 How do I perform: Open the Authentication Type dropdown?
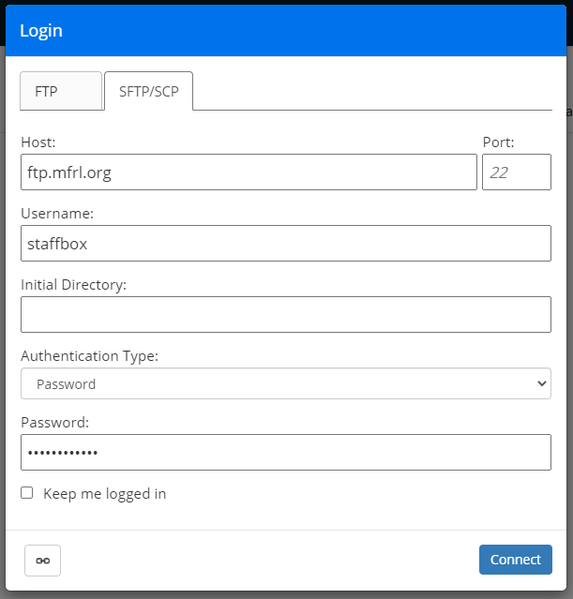(x=286, y=384)
